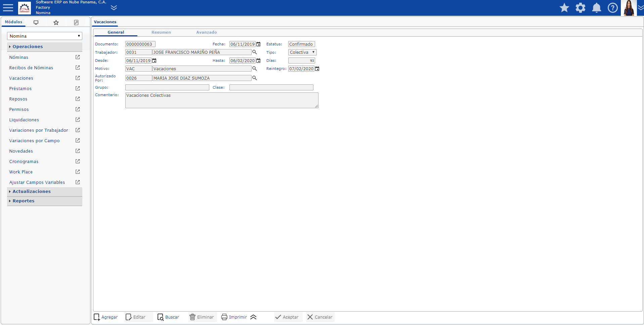This screenshot has width=644, height=325.
Task: Open the hamburger main menu
Action: pos(8,8)
